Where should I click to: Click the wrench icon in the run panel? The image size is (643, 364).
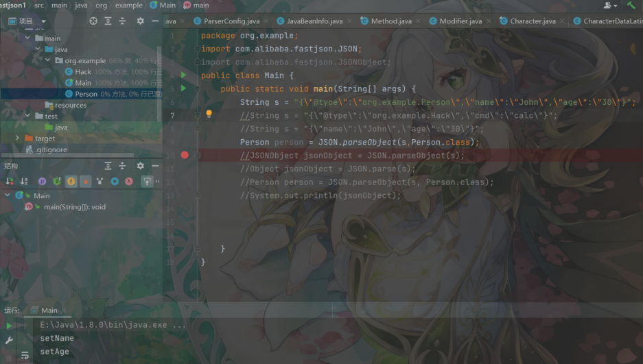(9, 341)
